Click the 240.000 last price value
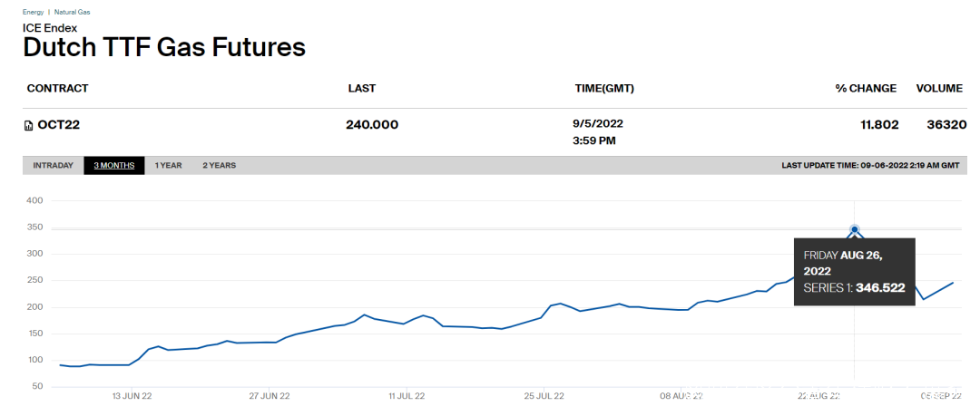The image size is (980, 416). 372,125
